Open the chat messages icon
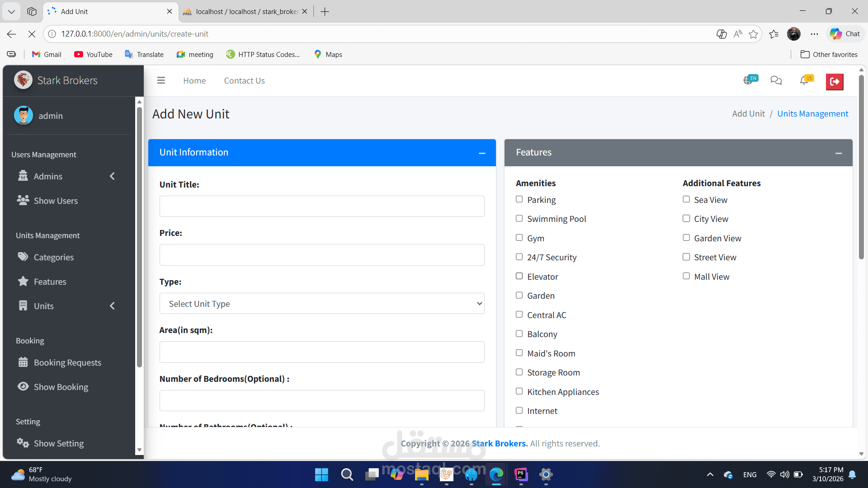868x488 pixels. coord(776,80)
